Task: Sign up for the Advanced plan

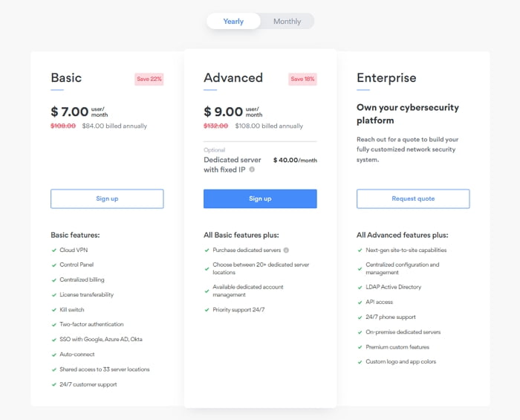Action: pos(260,198)
